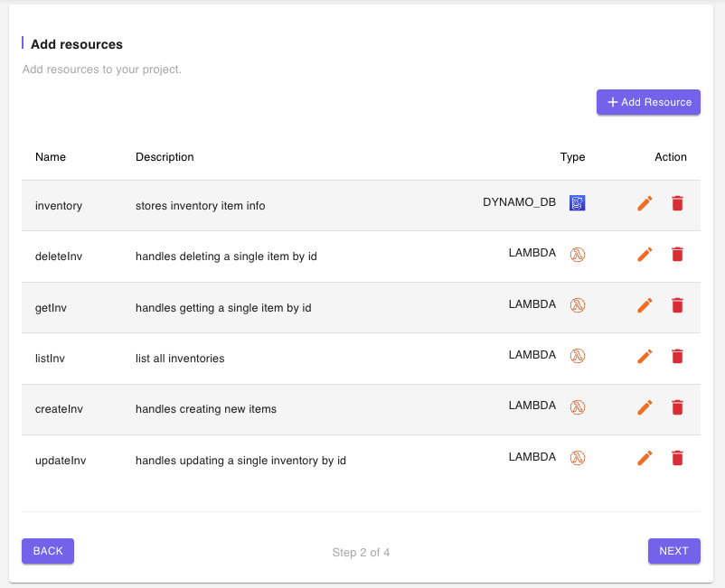Click the DynamoDB icon in inventory row
Viewport: 725px width, 588px height.
pos(577,203)
